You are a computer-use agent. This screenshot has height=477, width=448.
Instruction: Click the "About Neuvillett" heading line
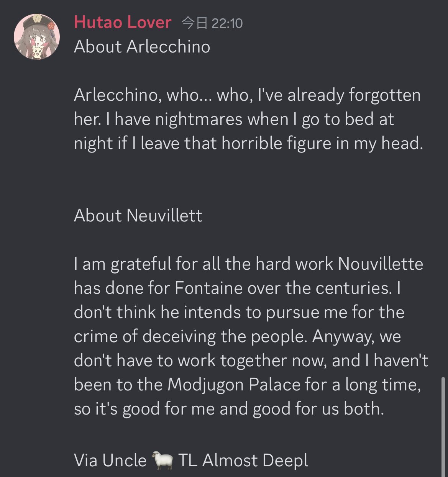coord(138,216)
